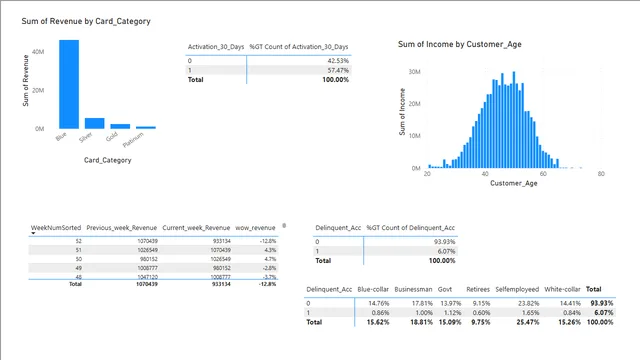Select the 23.82% Selfemployeed cell

(529, 303)
